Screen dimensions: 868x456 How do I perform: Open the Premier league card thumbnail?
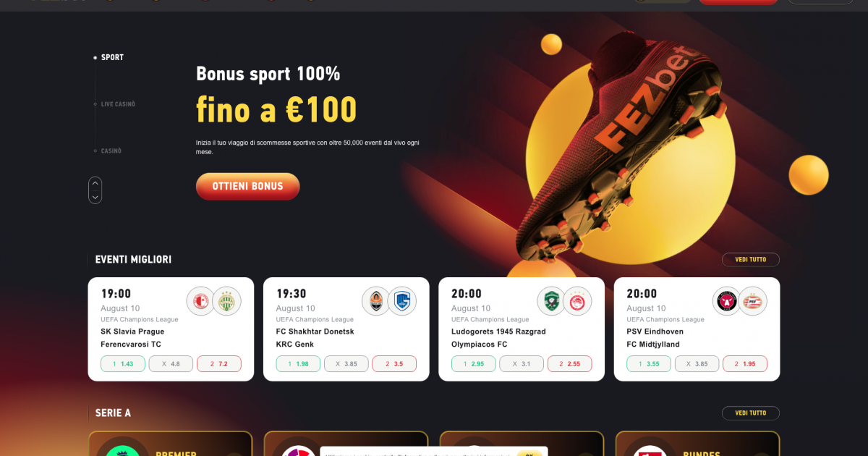point(170,444)
